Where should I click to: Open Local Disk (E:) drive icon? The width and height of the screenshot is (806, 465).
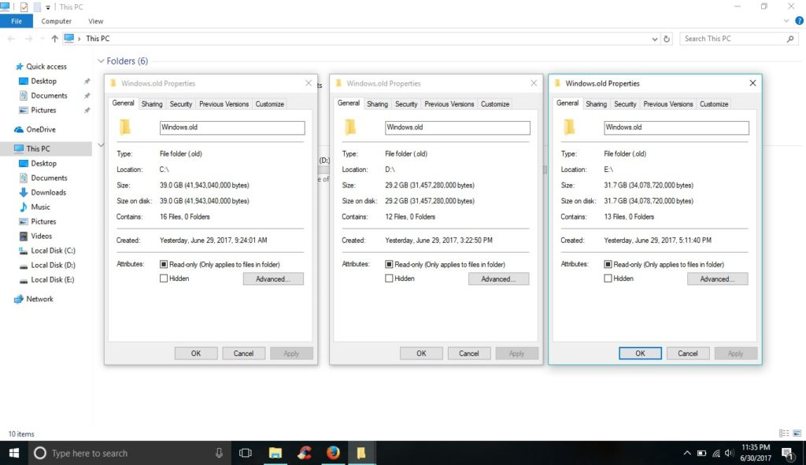pyautogui.click(x=23, y=280)
